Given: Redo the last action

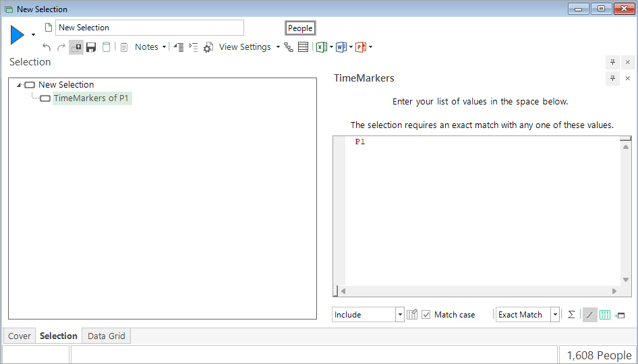Looking at the screenshot, I should click(61, 47).
